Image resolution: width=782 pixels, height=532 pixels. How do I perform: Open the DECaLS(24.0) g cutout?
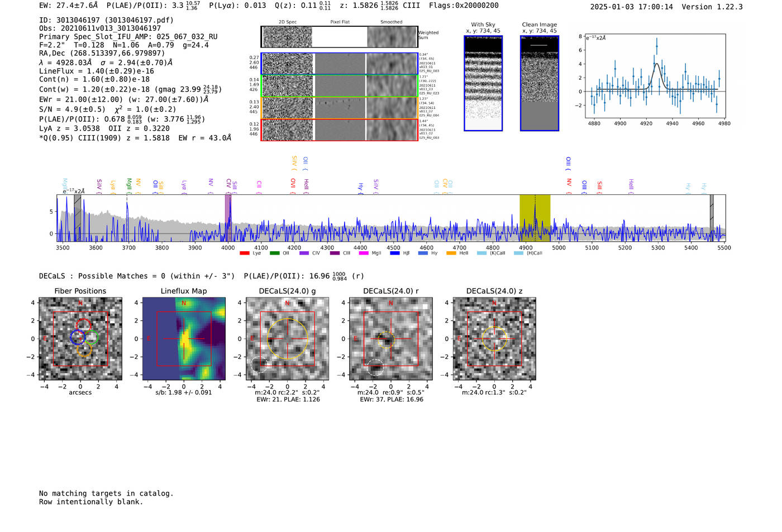click(287, 339)
